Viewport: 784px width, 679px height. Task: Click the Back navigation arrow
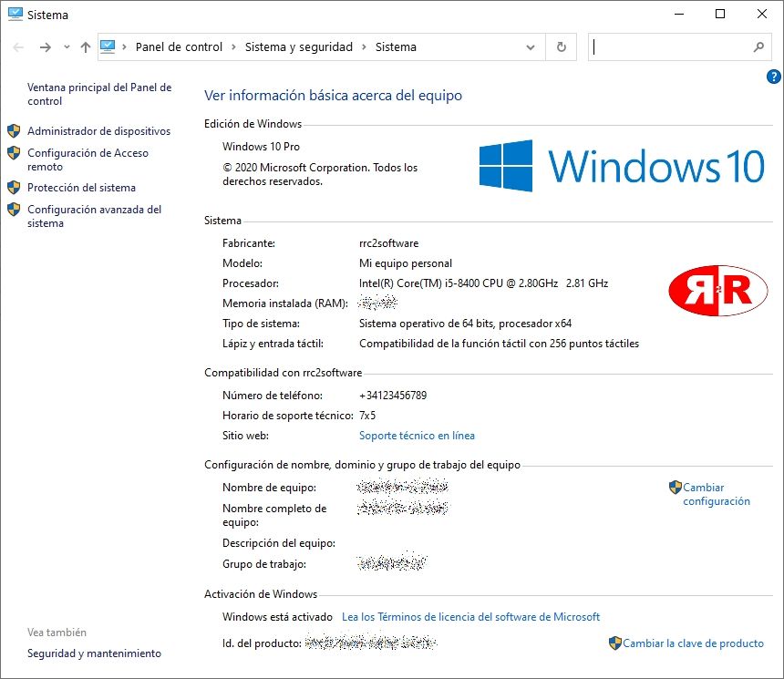click(x=18, y=47)
